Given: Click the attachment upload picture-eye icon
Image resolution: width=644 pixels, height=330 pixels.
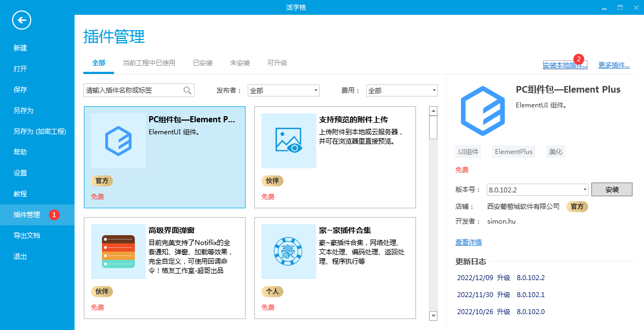Looking at the screenshot, I should (x=289, y=141).
